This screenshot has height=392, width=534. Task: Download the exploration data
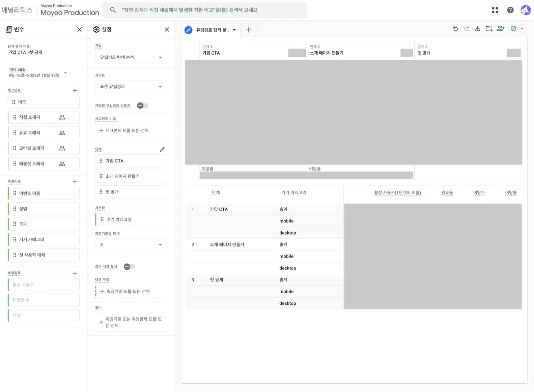point(477,29)
